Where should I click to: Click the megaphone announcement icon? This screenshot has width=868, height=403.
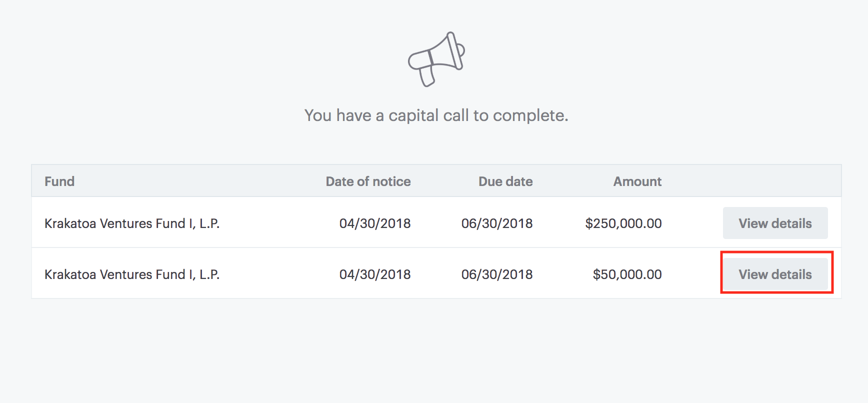[x=436, y=59]
